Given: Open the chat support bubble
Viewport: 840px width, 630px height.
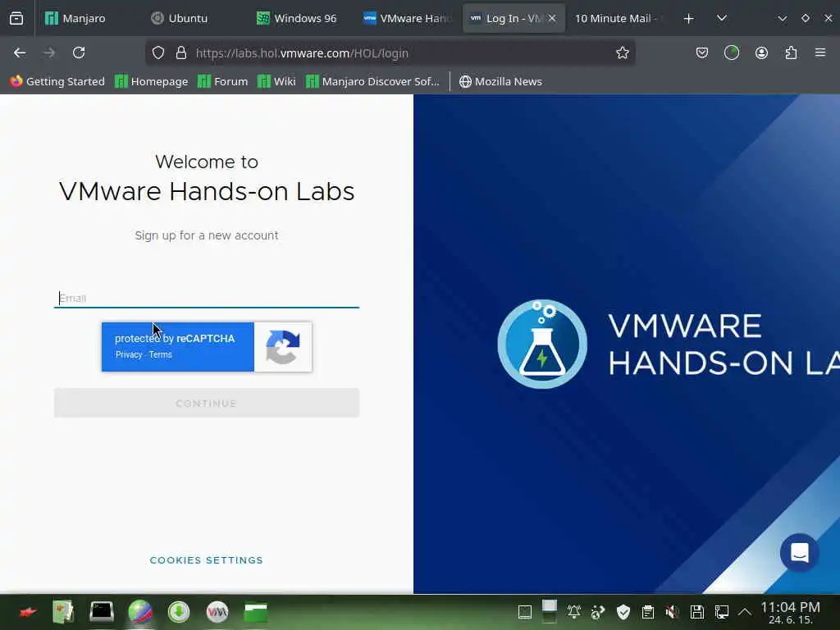Looking at the screenshot, I should 799,552.
